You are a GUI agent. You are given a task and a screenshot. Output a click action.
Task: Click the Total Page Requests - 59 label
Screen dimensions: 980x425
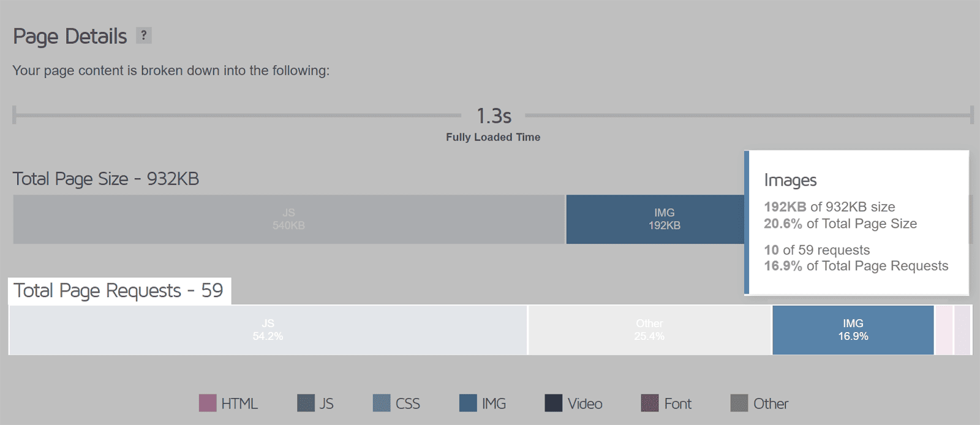[118, 290]
